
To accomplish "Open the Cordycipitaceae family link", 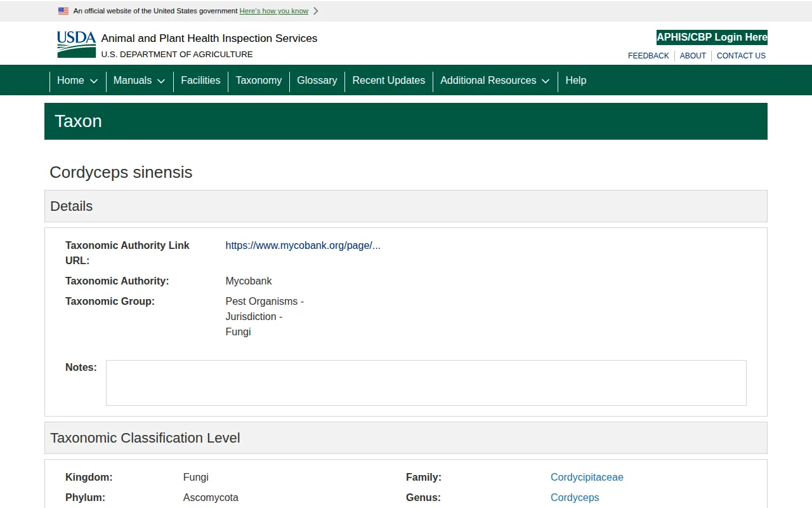I will click(587, 478).
